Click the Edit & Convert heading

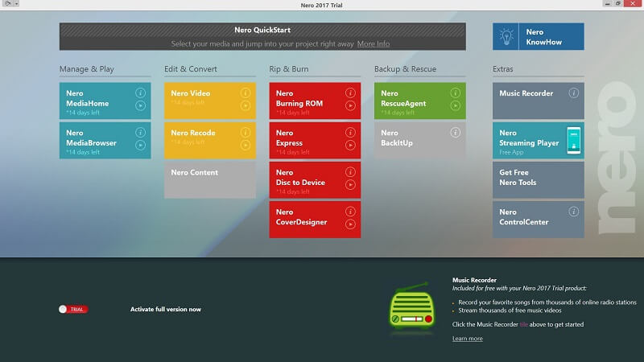tap(191, 69)
